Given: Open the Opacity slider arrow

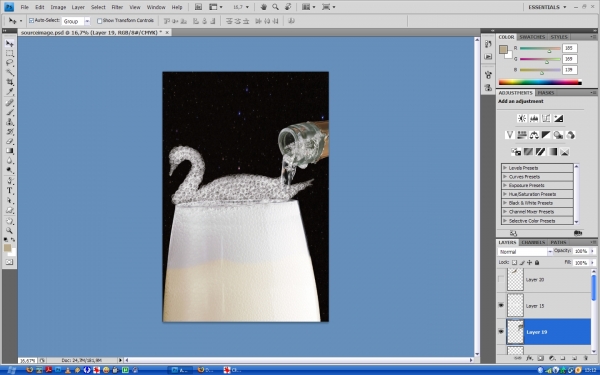Looking at the screenshot, I should (x=593, y=251).
